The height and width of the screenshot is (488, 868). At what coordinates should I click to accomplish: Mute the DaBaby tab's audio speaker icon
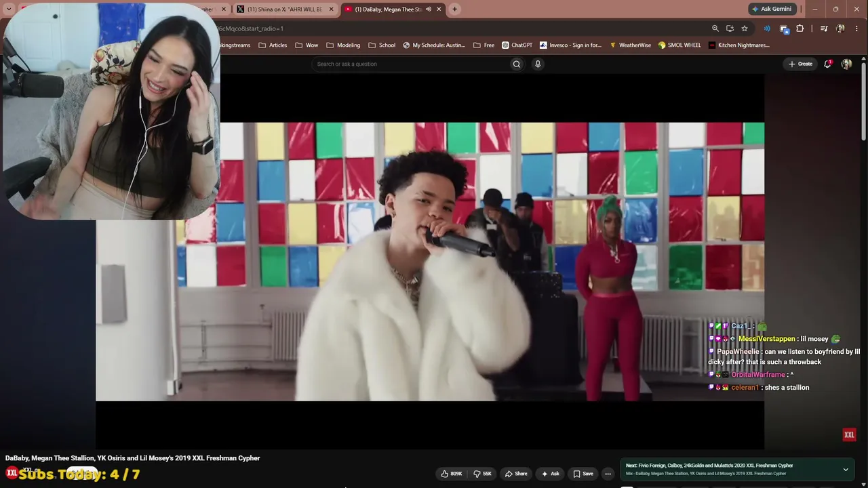pyautogui.click(x=429, y=9)
